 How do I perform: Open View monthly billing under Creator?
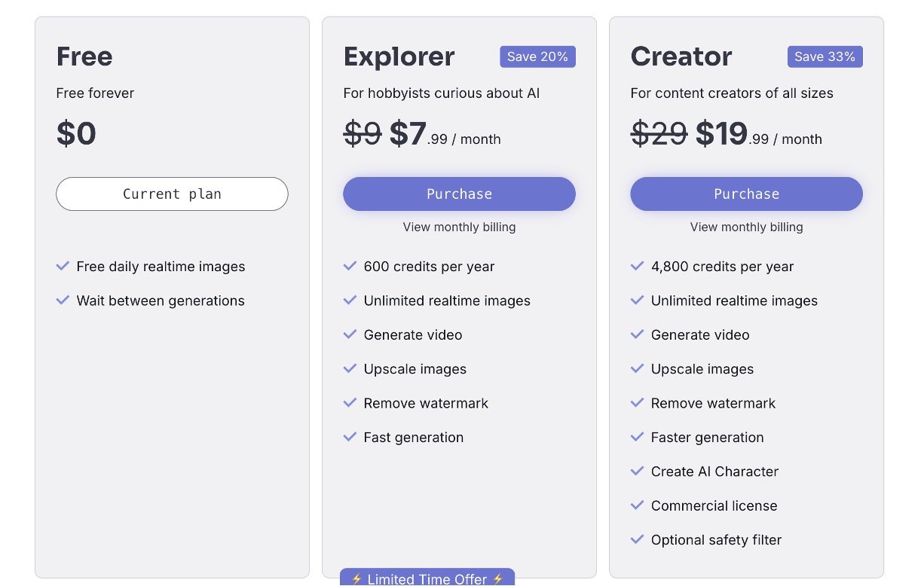pos(746,227)
